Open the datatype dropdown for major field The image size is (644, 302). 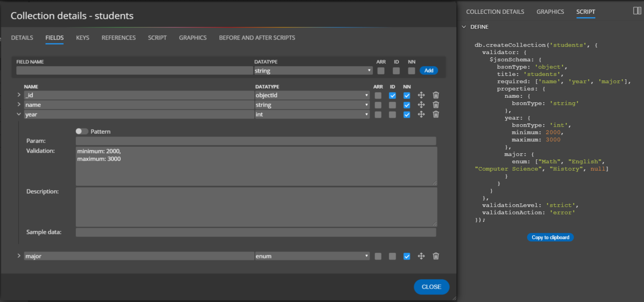[312, 256]
